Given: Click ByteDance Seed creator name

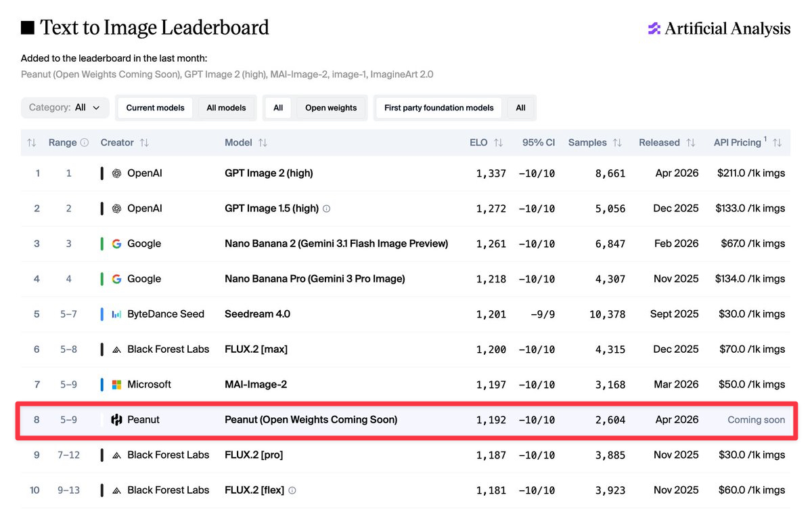Looking at the screenshot, I should click(166, 314).
